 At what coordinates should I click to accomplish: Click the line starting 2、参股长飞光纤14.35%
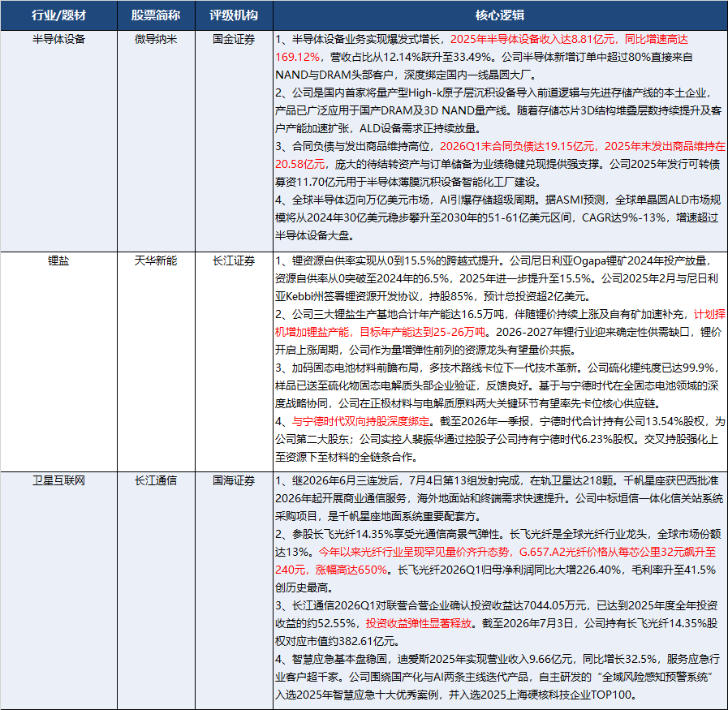coord(498,534)
